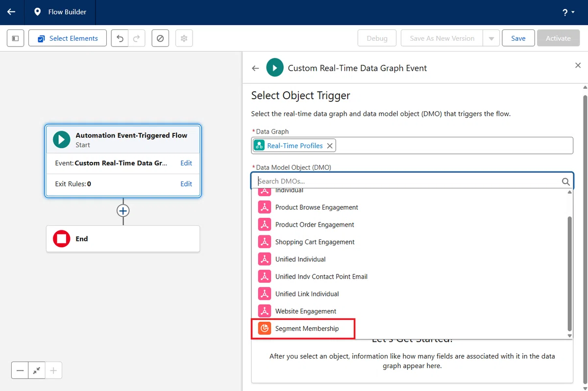
Task: Click the DMO list scroll down arrow
Action: (569, 336)
